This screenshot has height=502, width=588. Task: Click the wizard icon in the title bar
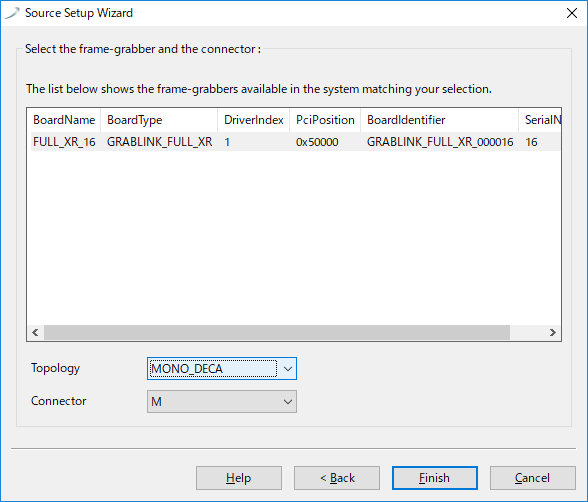point(12,13)
